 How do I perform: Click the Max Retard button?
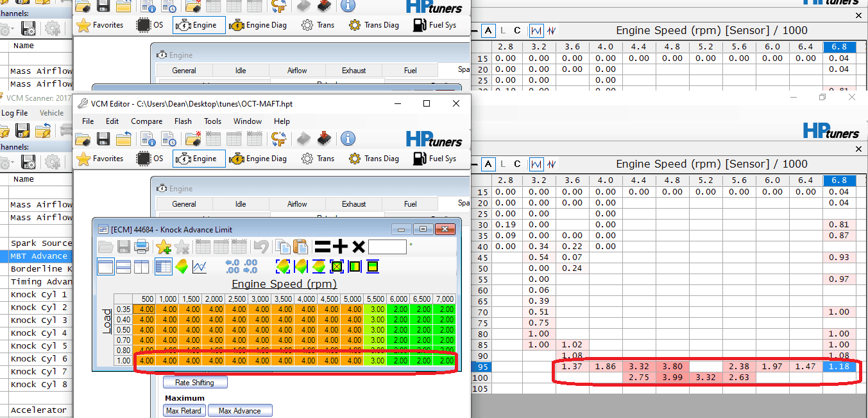pos(184,410)
